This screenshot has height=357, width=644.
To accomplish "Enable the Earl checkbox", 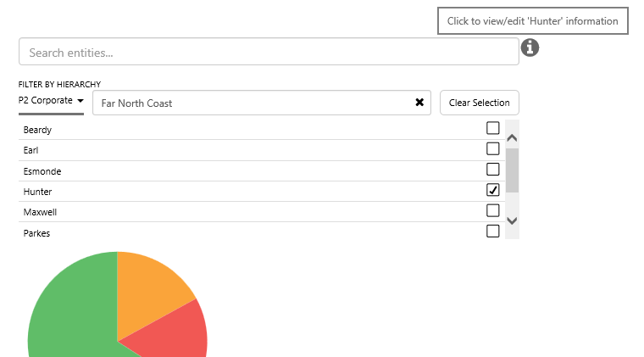I will coord(492,149).
